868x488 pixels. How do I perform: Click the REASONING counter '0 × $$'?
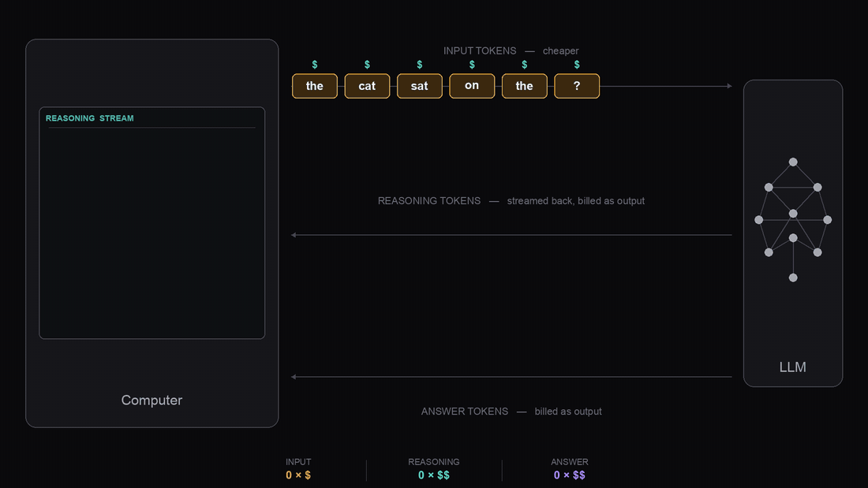(434, 475)
